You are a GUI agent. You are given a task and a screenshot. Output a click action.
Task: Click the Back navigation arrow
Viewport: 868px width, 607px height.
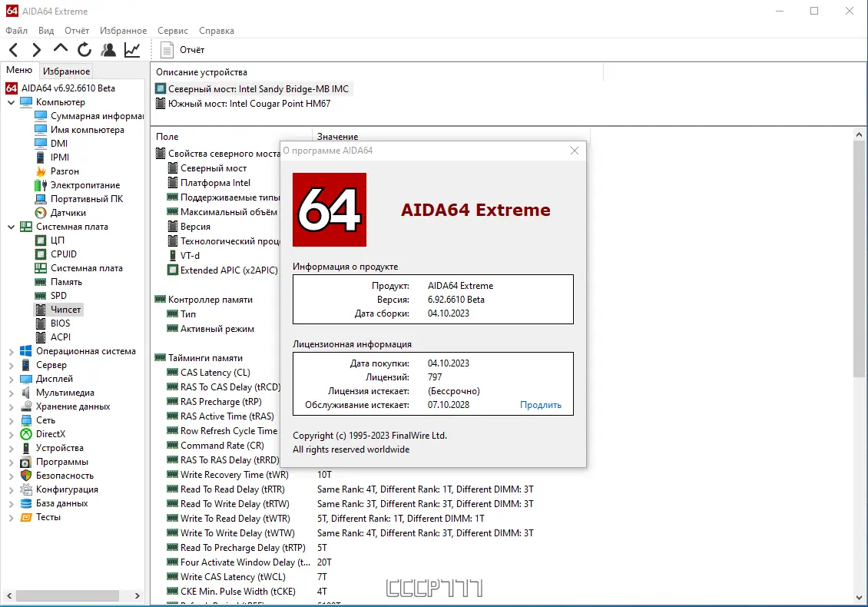14,50
